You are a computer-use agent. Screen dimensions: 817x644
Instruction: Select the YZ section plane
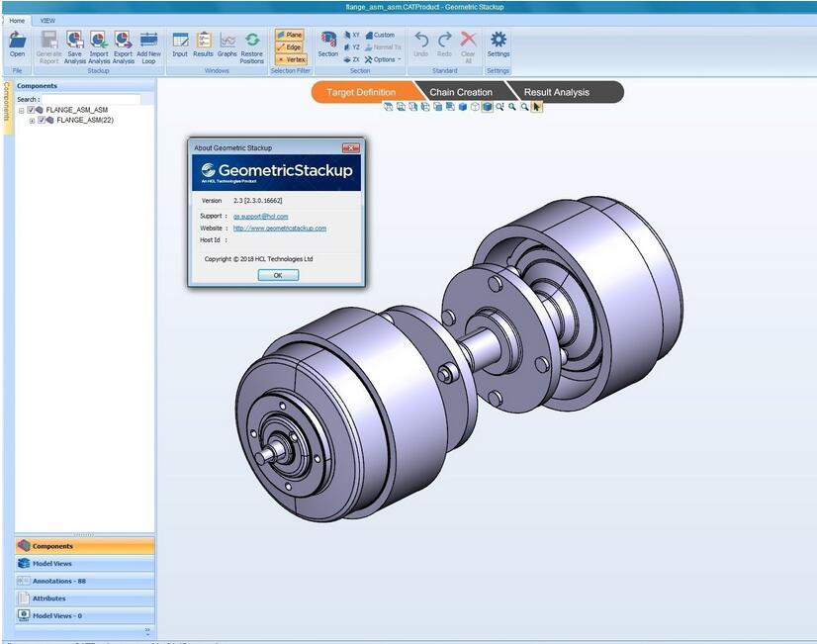[352, 46]
